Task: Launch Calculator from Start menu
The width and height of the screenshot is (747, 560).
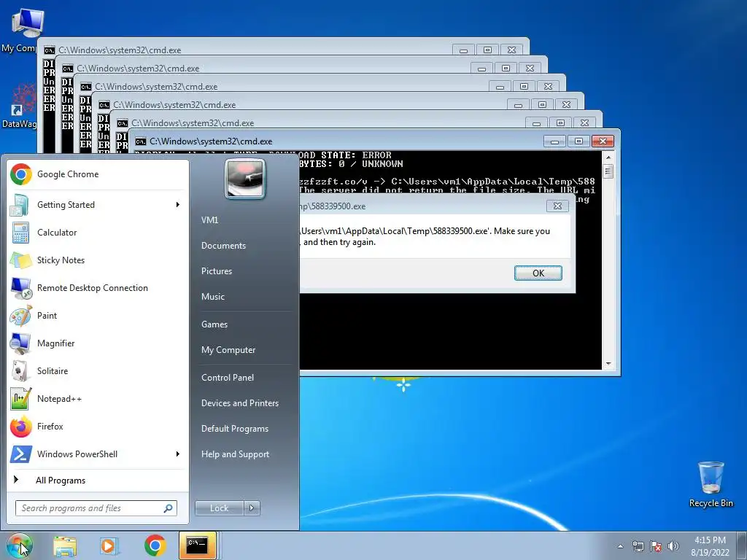Action: [98, 233]
